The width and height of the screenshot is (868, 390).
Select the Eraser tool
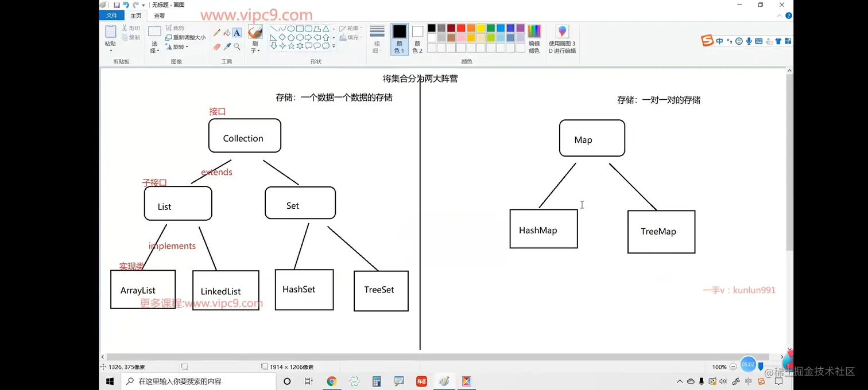click(x=218, y=46)
